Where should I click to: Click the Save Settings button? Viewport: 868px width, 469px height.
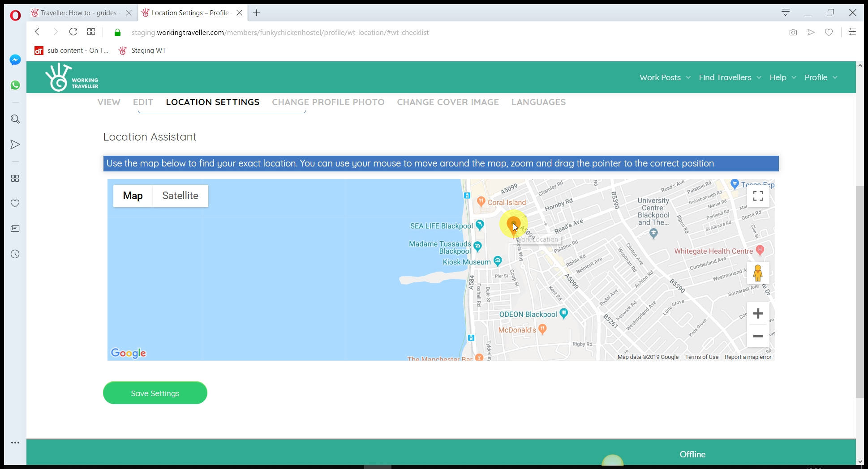coord(155,393)
